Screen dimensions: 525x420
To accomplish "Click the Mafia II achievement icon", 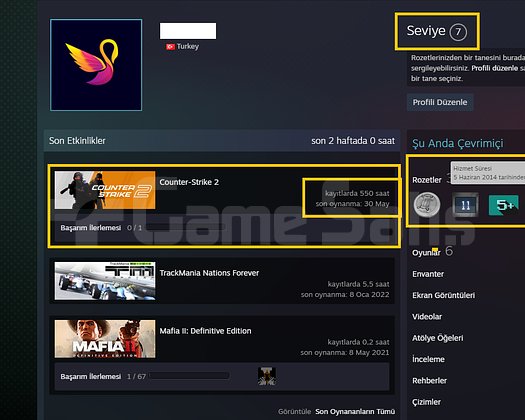I will point(267,376).
